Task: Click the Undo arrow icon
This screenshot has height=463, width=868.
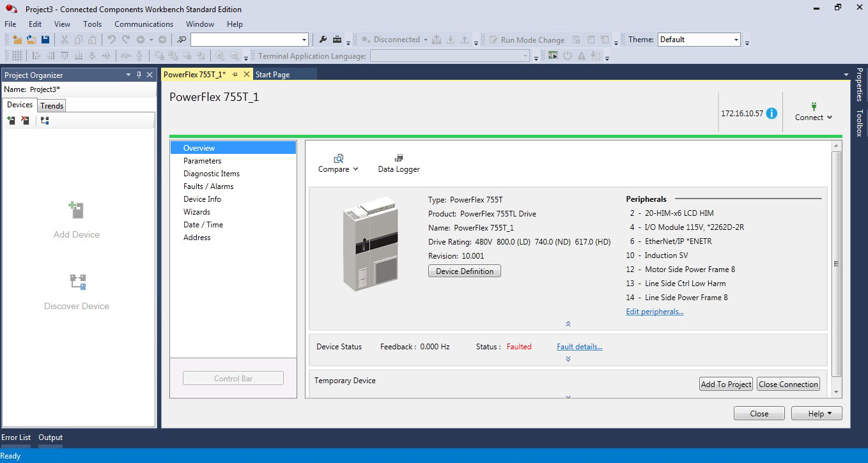Action: 111,40
